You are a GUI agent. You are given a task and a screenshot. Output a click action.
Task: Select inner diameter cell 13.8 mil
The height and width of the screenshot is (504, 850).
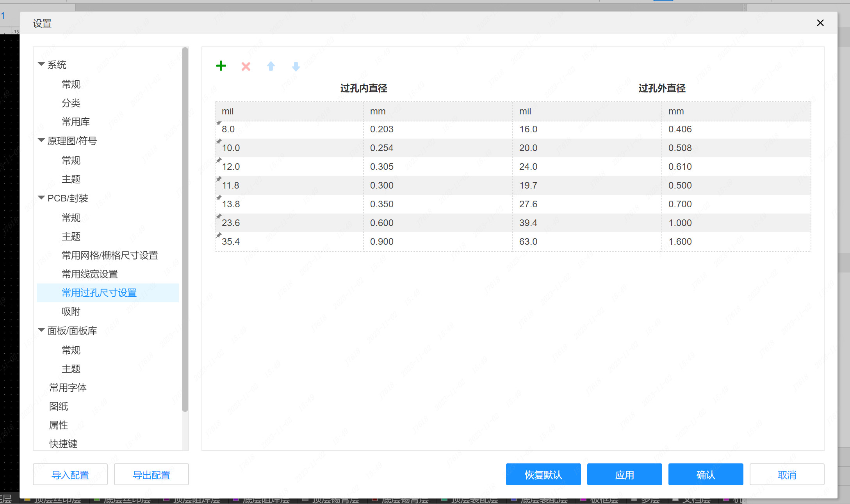pos(289,204)
